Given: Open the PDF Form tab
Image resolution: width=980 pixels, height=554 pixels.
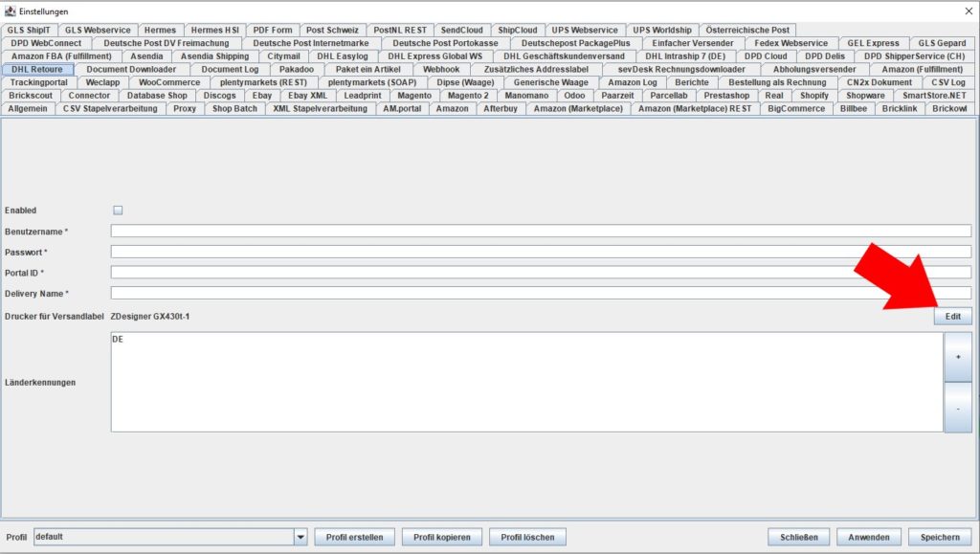Looking at the screenshot, I should [273, 30].
